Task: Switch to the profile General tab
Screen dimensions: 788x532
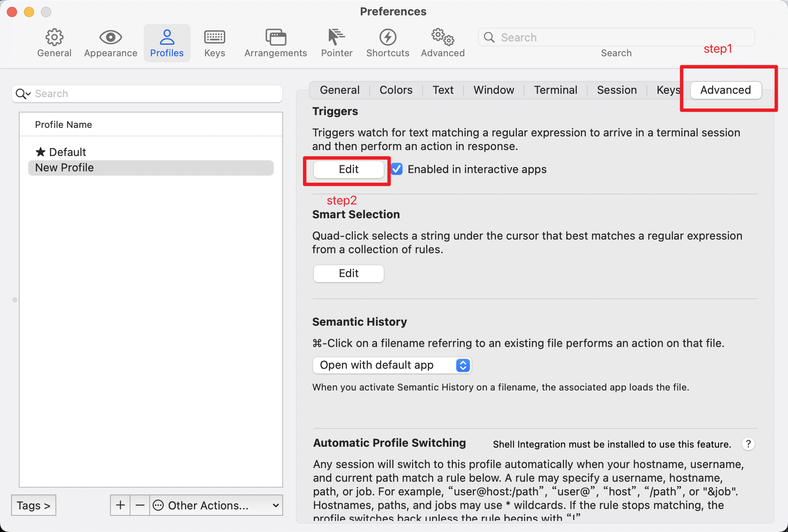Action: 339,90
